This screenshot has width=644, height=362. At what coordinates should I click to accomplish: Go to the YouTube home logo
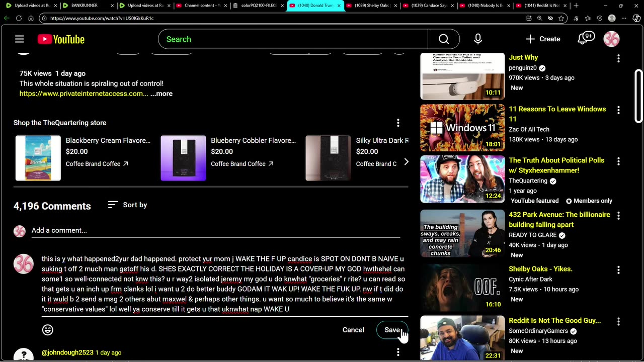(x=61, y=39)
